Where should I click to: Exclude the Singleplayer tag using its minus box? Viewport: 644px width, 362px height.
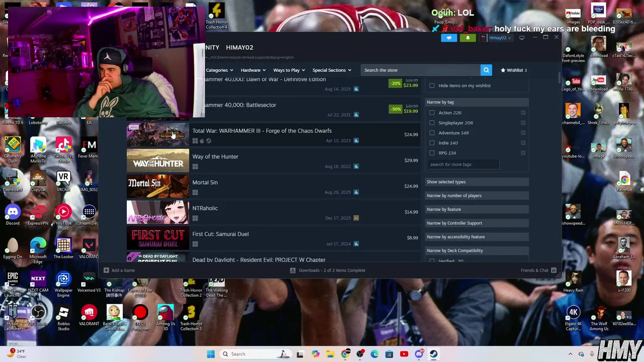523,123
